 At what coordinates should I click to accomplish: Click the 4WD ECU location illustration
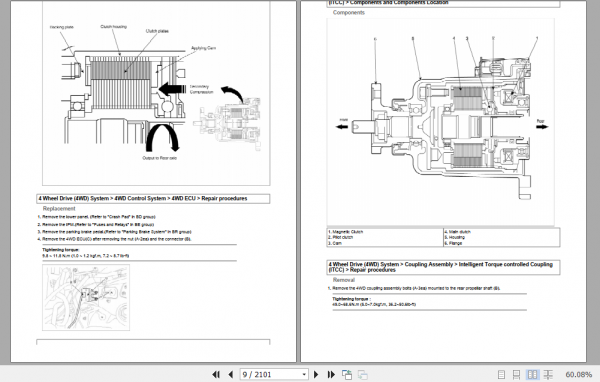[x=86, y=297]
